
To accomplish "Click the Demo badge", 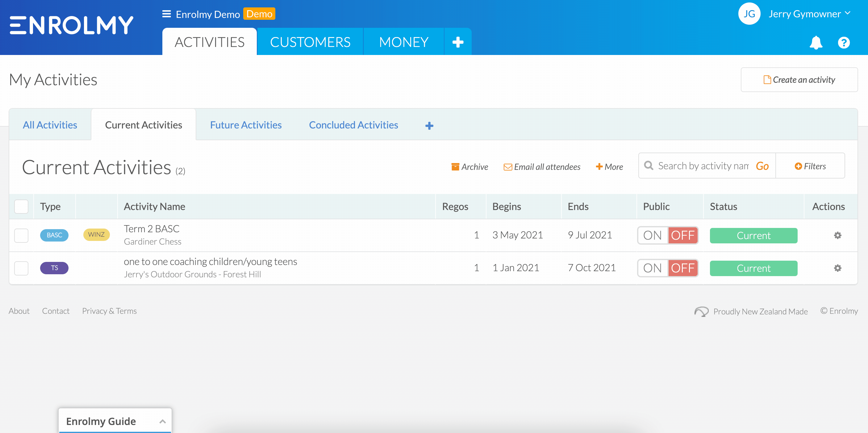I will [259, 14].
